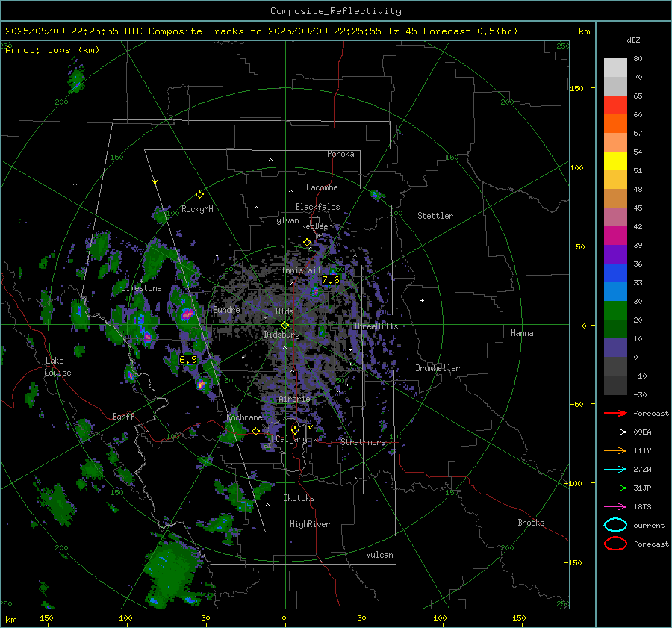672x628 pixels.
Task: Click the Brooks label
Action: coord(531,523)
